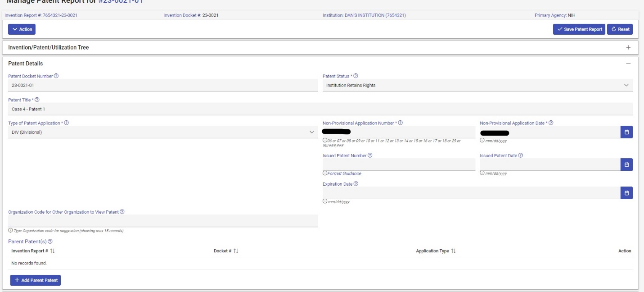This screenshot has width=644, height=292.
Task: Expand the Invention/Patent/Utilization Tree section
Action: (628, 47)
